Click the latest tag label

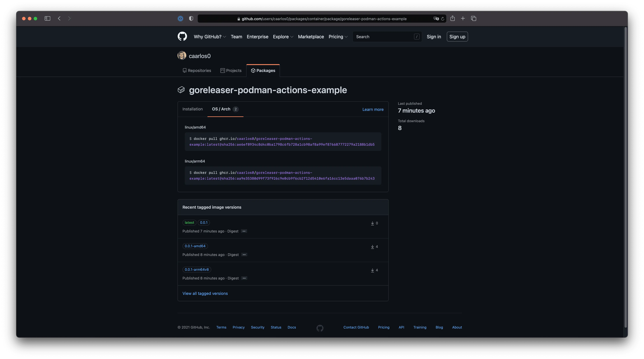coord(189,223)
